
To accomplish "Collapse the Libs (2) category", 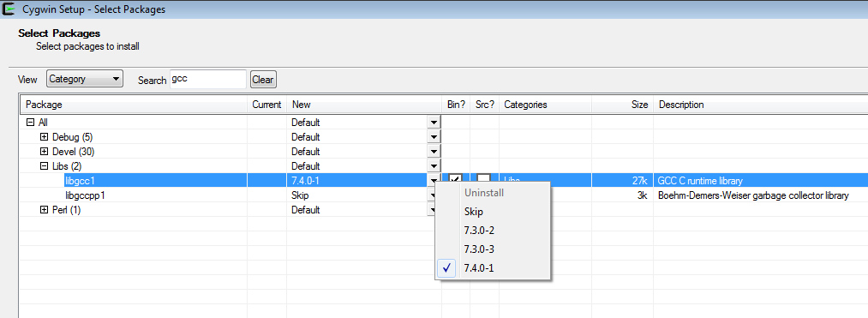I will [45, 165].
